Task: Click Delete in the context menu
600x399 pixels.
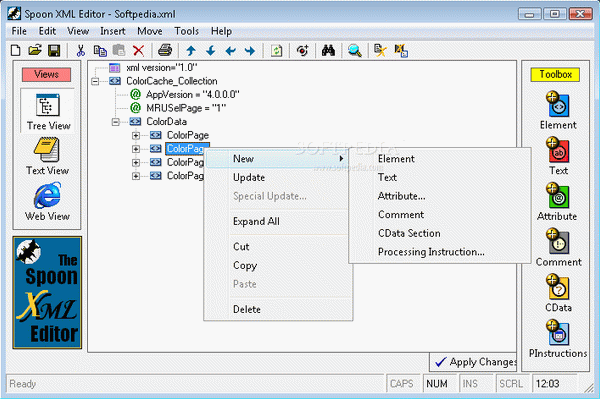Action: [247, 309]
